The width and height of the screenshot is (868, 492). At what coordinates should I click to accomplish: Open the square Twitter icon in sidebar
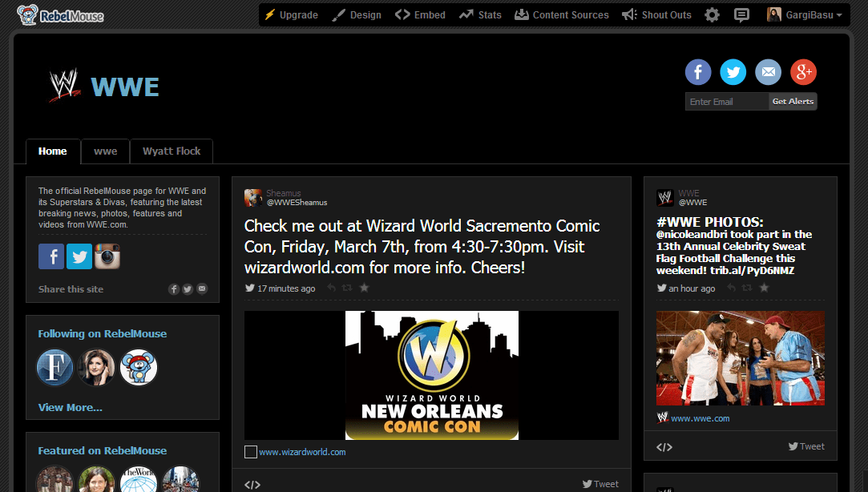click(79, 256)
